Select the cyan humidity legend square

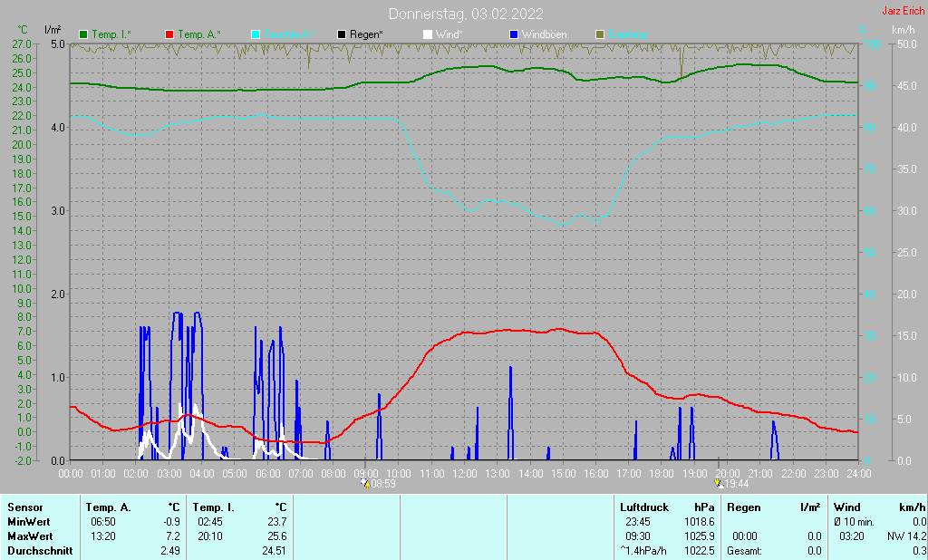[x=256, y=34]
